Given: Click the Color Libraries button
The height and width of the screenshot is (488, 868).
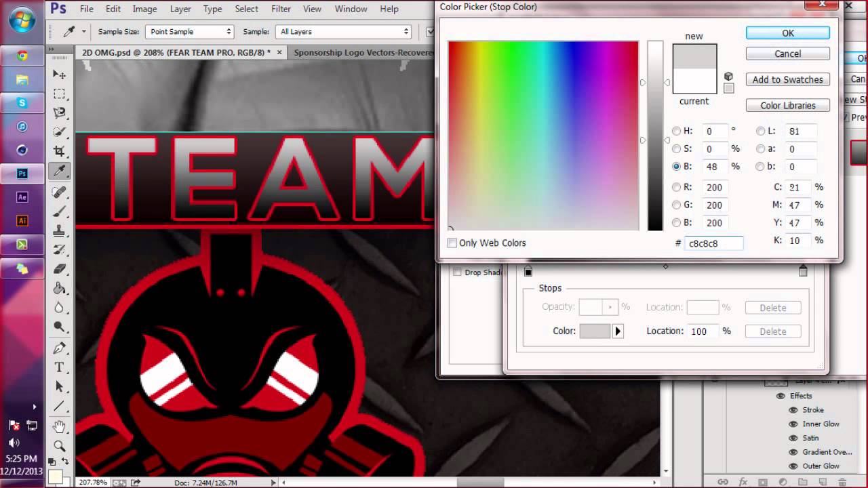Looking at the screenshot, I should [x=787, y=106].
